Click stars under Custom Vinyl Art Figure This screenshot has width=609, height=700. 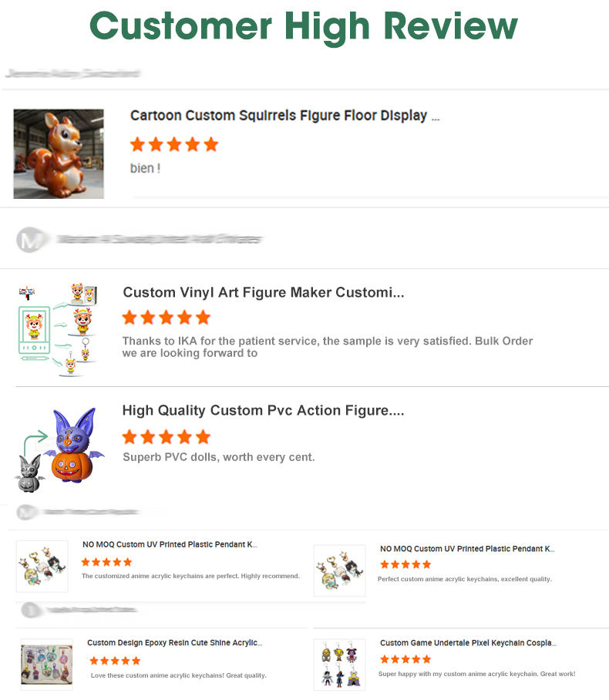pyautogui.click(x=166, y=318)
